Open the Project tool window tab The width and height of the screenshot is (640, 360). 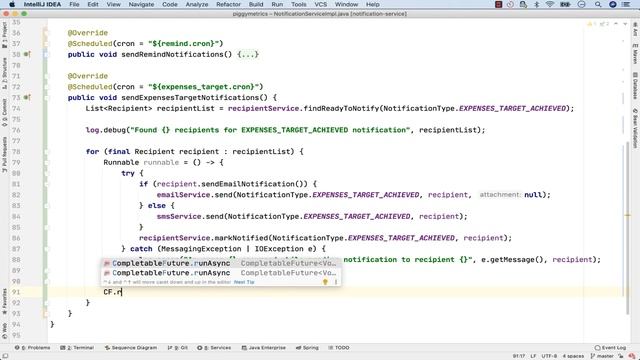point(4,35)
